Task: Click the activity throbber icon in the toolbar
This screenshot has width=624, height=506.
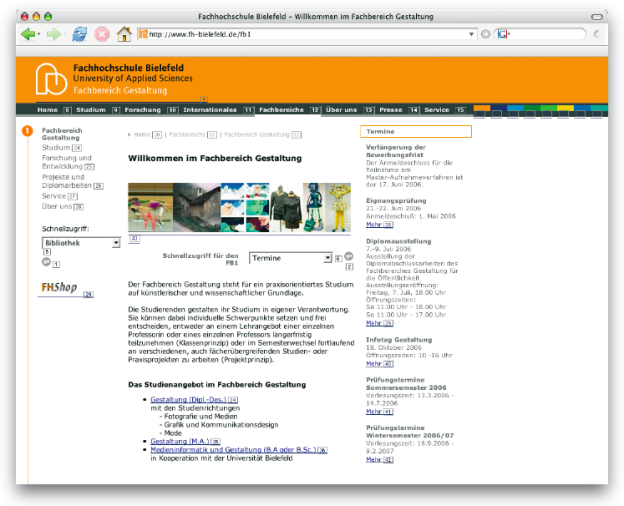Action: point(596,34)
